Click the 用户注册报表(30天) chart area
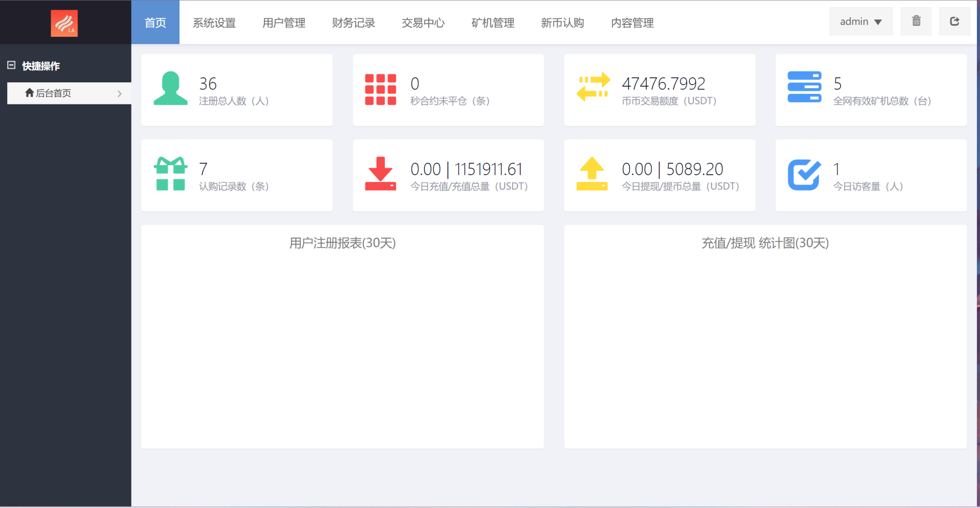The image size is (980, 508). [342, 335]
